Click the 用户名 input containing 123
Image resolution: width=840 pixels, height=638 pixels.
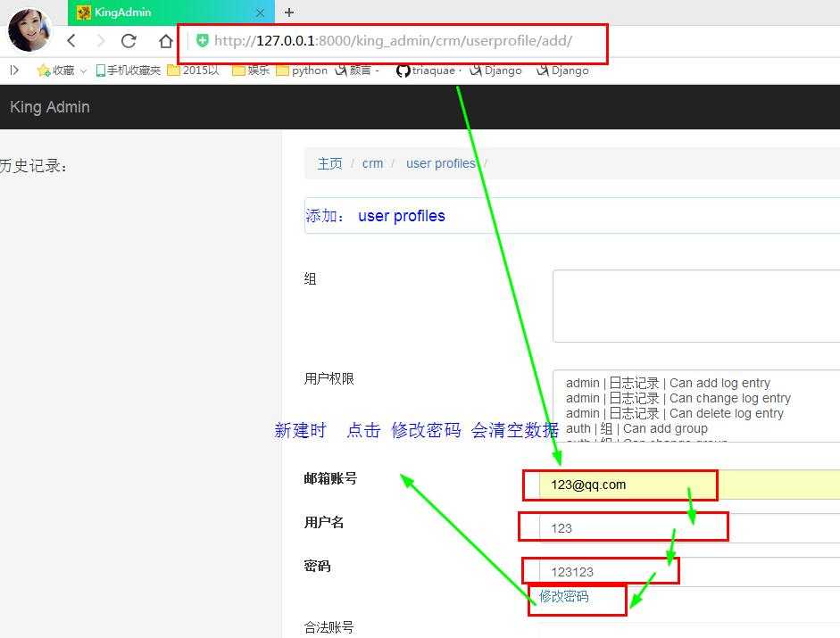689,528
